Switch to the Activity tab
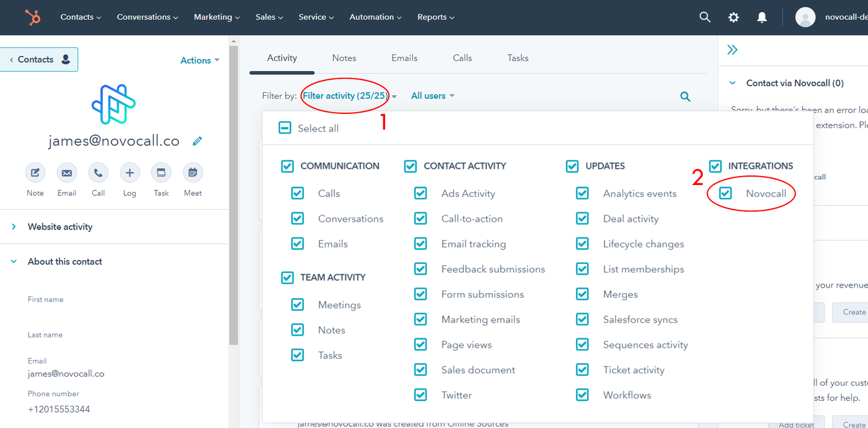This screenshot has width=868, height=428. tap(282, 58)
